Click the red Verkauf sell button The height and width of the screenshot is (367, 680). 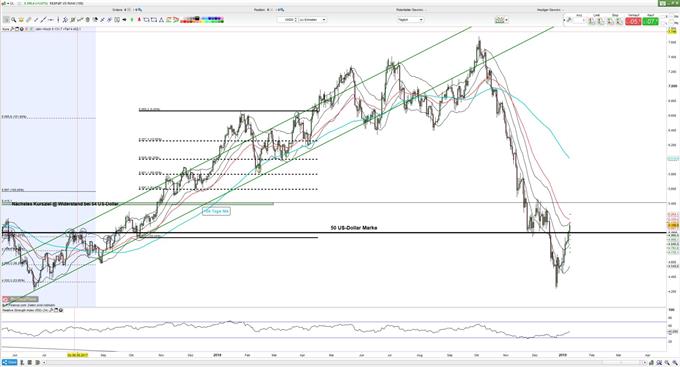[633, 21]
